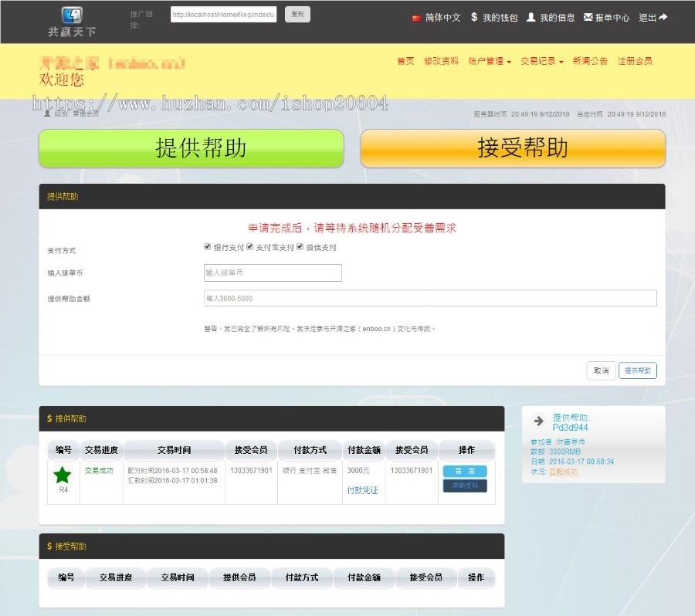Viewport: 695px width, 616px height.
Task: Click the arrow icon in Pd3d944 card
Action: point(538,421)
